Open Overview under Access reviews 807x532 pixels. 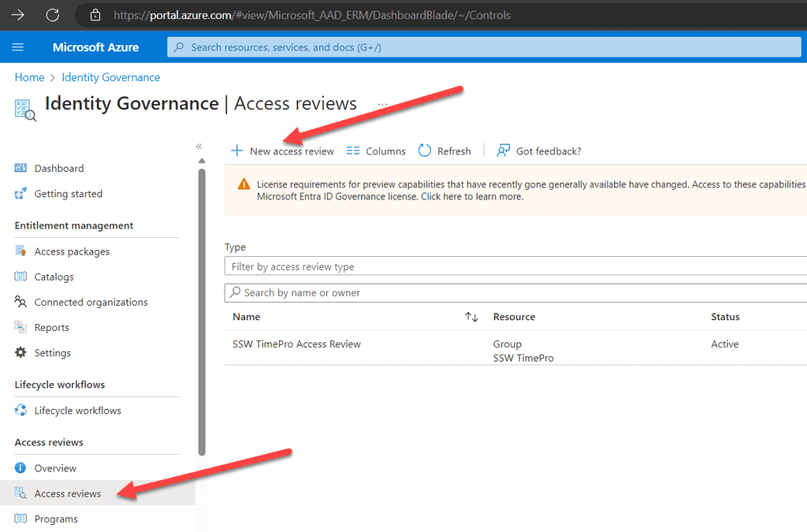54,467
